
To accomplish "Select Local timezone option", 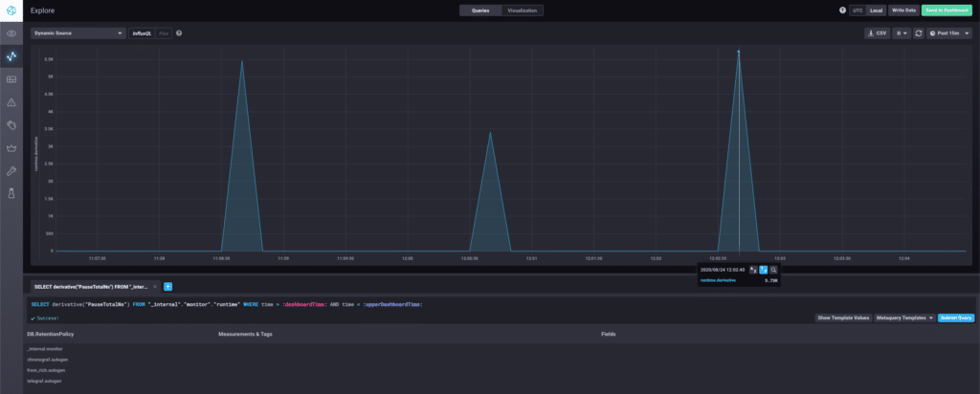I will click(876, 10).
